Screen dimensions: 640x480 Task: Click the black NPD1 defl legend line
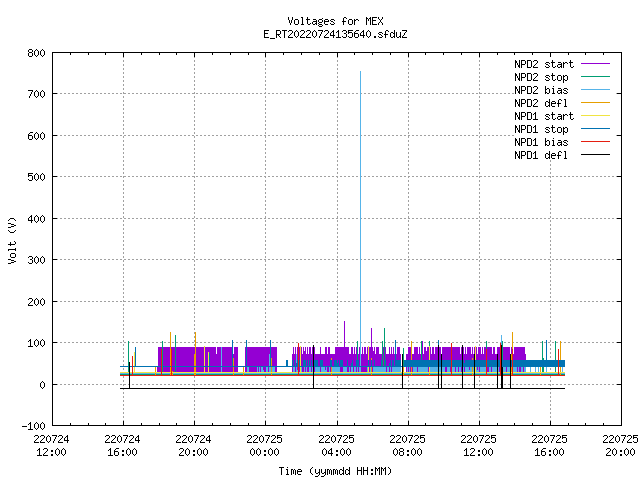tap(595, 155)
